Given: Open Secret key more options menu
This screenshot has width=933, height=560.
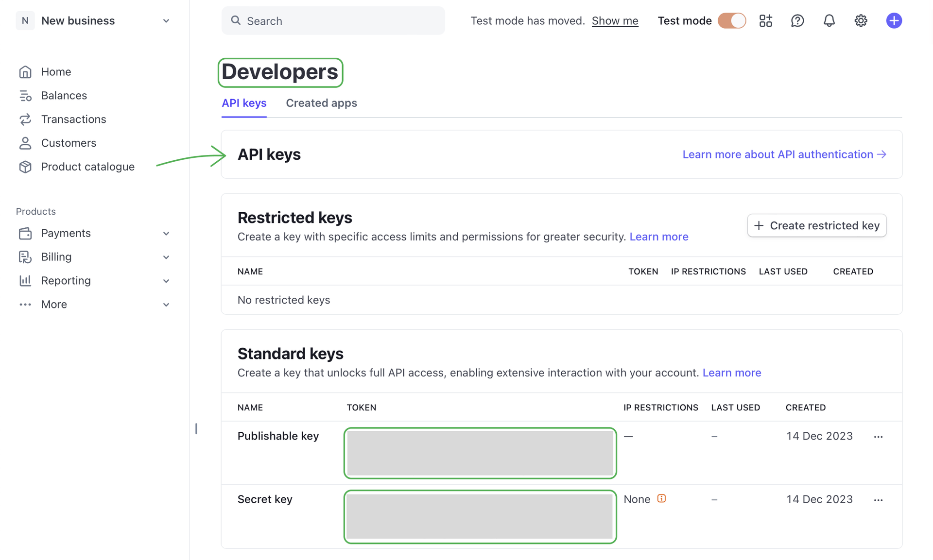Looking at the screenshot, I should click(x=878, y=500).
